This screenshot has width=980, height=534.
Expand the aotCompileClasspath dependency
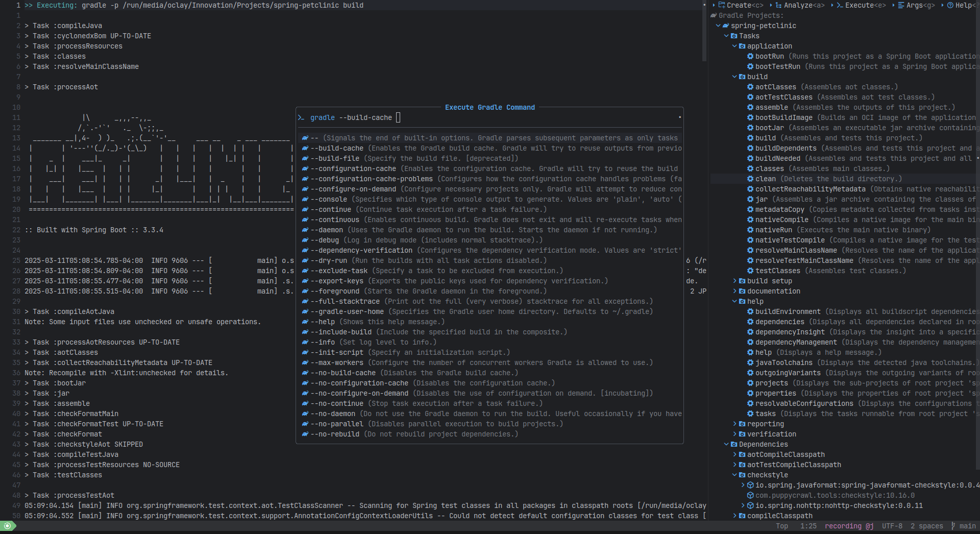click(x=735, y=454)
